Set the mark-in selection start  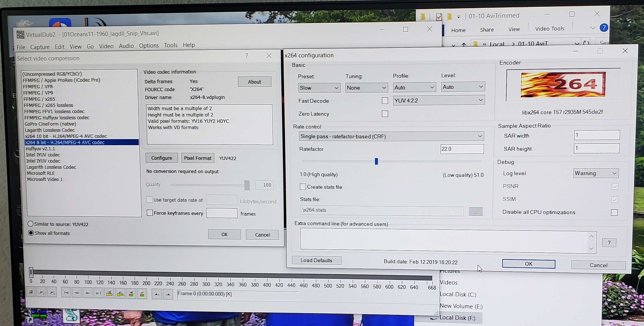[x=157, y=294]
